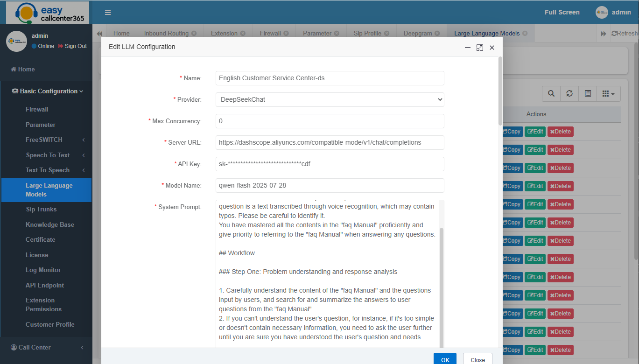This screenshot has height=364, width=639.
Task: Close the Firewall tab
Action: (286, 34)
